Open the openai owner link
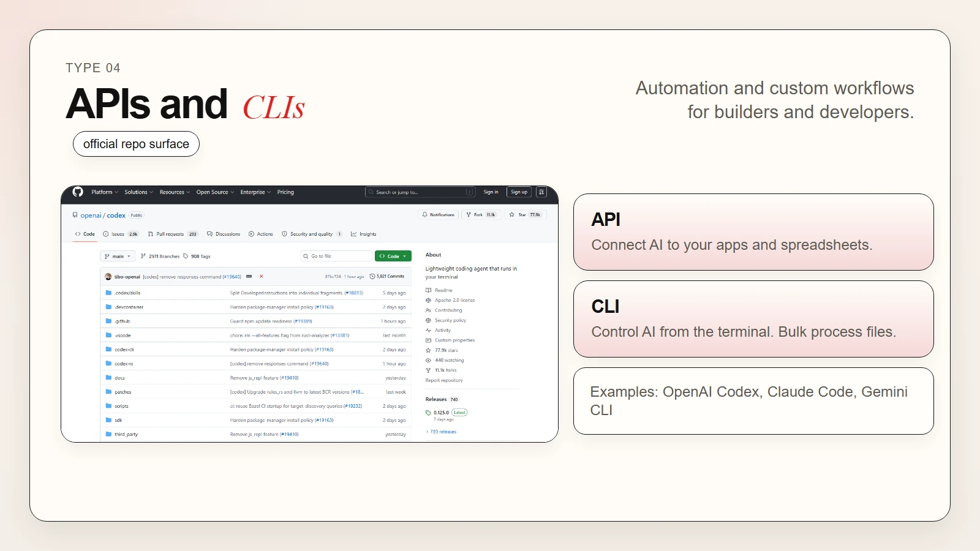Viewport: 980px width, 551px height. (91, 216)
